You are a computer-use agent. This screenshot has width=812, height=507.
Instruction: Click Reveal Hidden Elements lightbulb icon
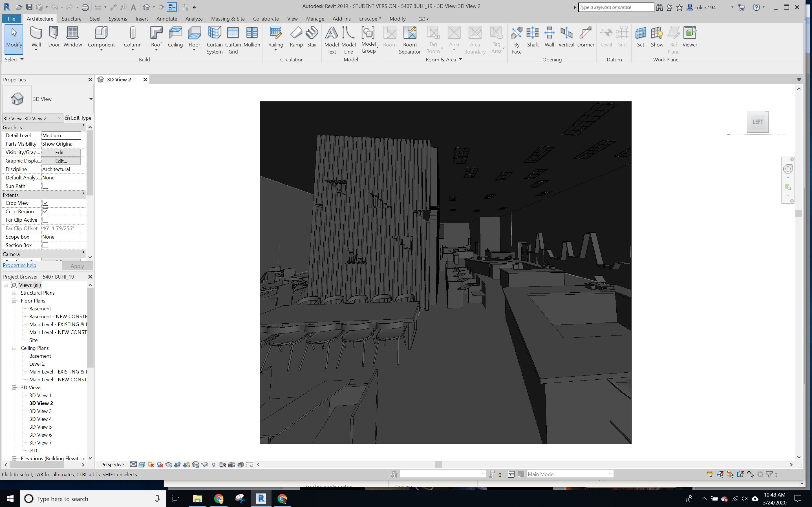coord(214,465)
